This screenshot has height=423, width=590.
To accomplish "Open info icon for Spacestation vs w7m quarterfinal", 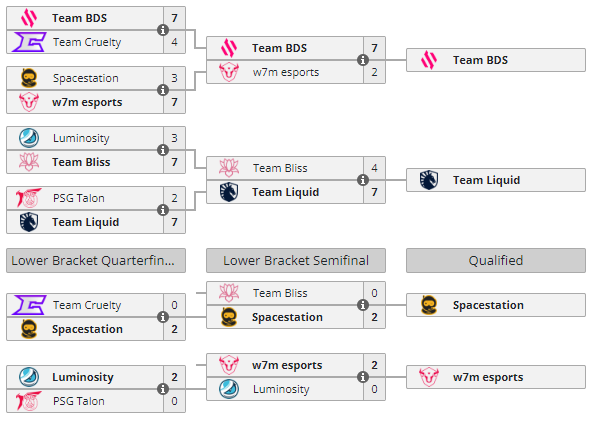I will click(163, 90).
